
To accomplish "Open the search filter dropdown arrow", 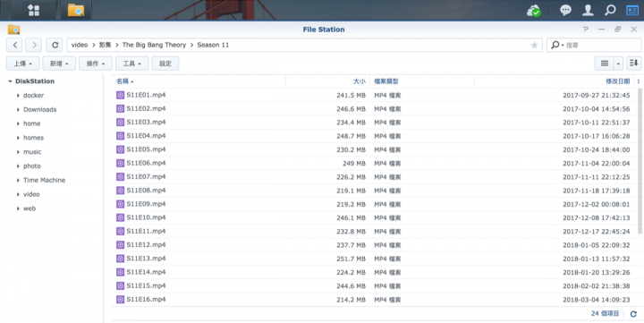I will point(563,46).
